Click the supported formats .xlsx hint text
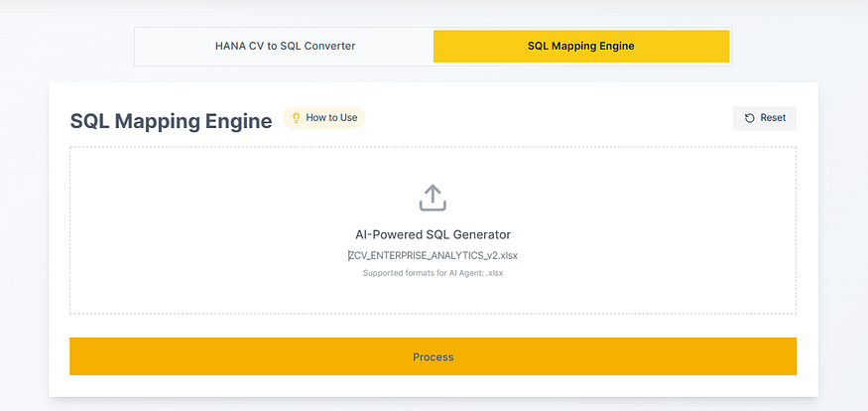 click(x=433, y=273)
